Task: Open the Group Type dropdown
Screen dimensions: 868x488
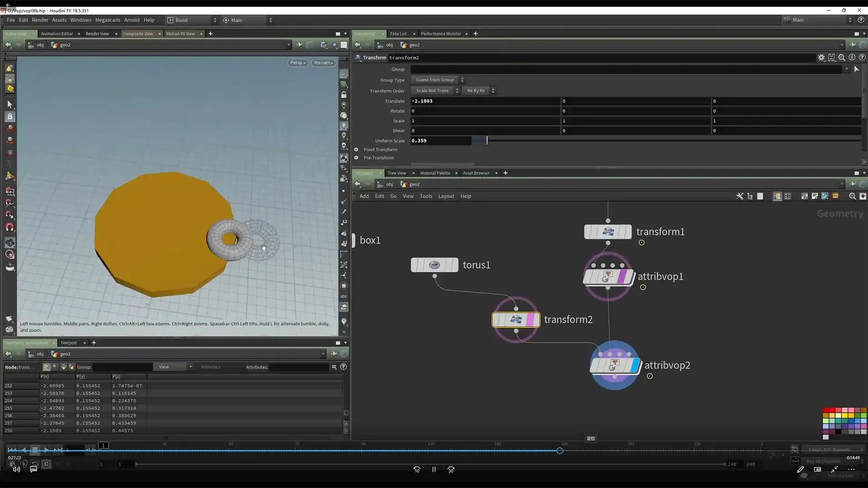Action: tap(438, 80)
